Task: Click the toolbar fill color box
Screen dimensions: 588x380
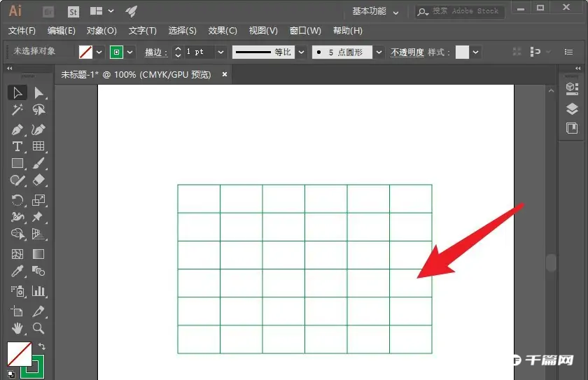Action: click(19, 354)
